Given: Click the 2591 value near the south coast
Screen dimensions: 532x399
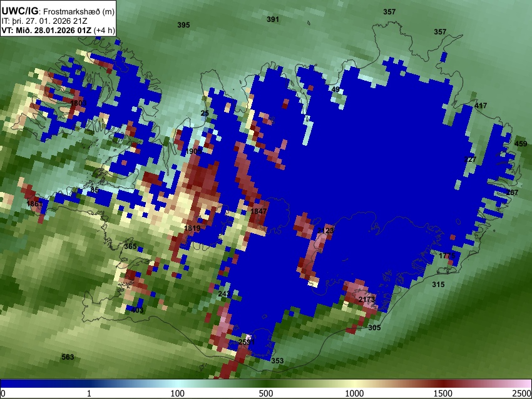Looking at the screenshot, I should point(247,342).
